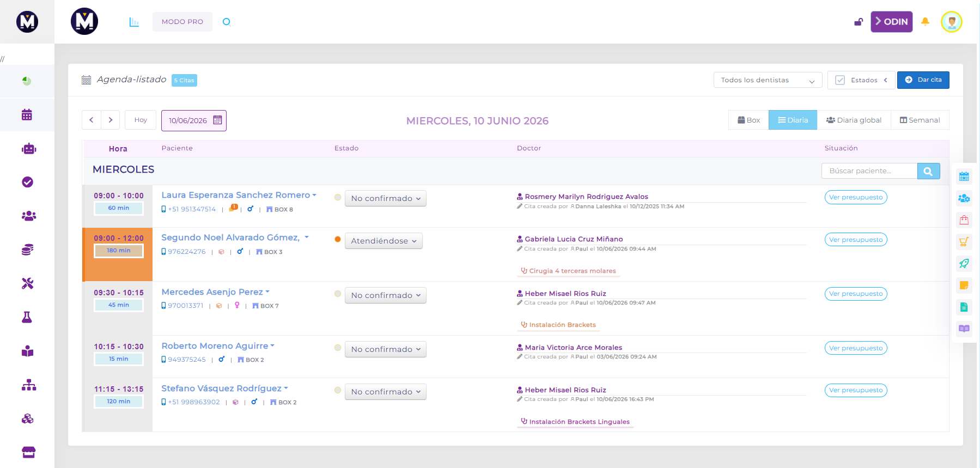Open the organization chart sidebar icon

[28, 385]
